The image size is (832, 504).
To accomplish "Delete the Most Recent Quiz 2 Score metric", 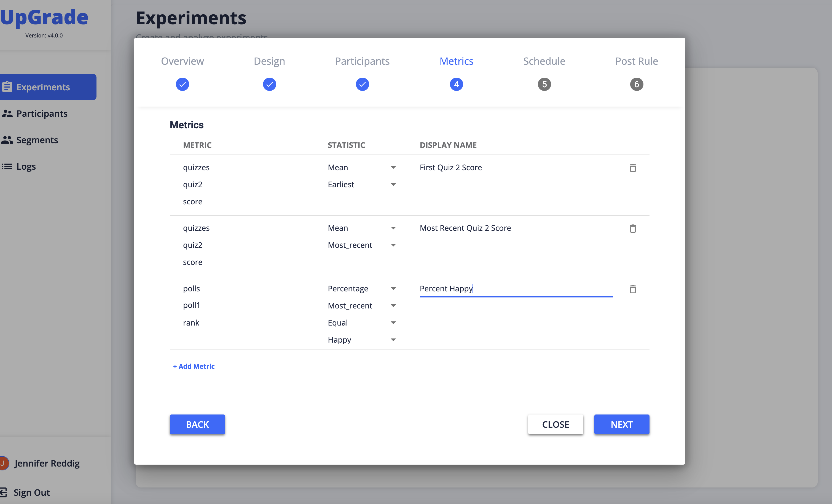I will [x=632, y=228].
